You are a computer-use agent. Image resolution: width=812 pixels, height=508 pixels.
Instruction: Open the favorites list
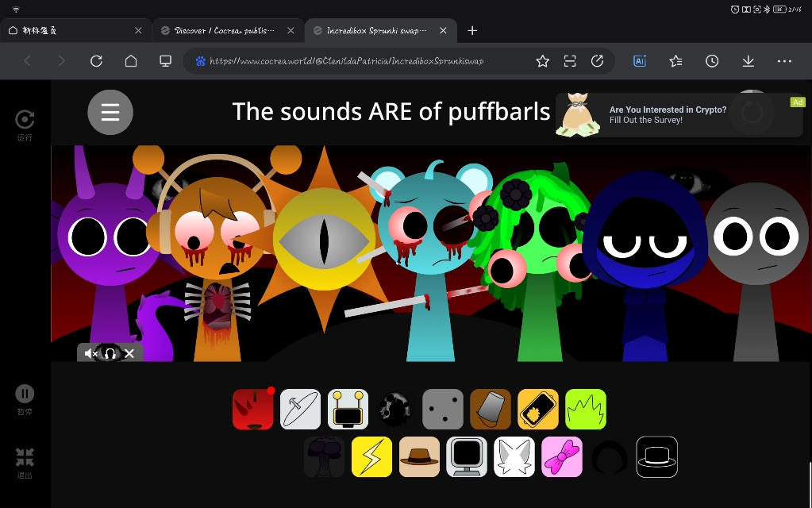(675, 61)
